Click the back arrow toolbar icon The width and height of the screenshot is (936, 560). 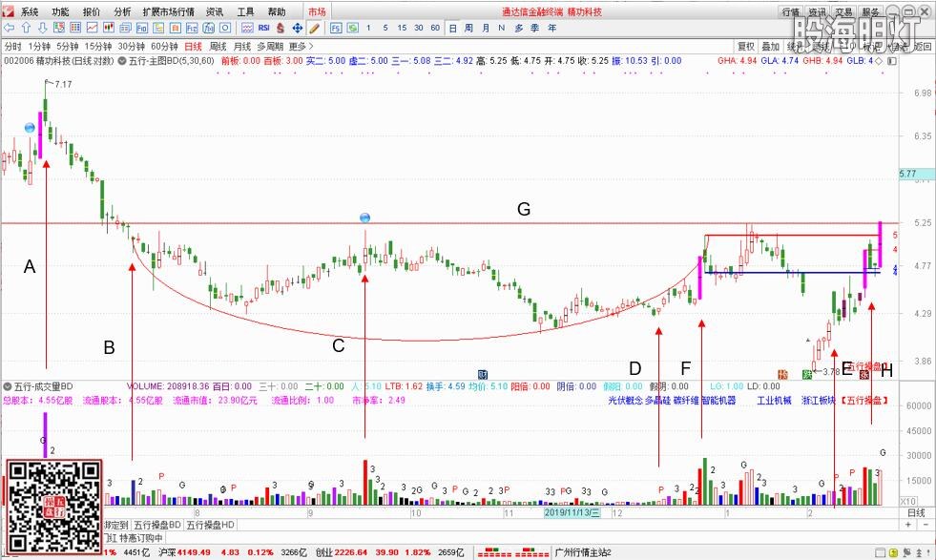(x=9, y=28)
